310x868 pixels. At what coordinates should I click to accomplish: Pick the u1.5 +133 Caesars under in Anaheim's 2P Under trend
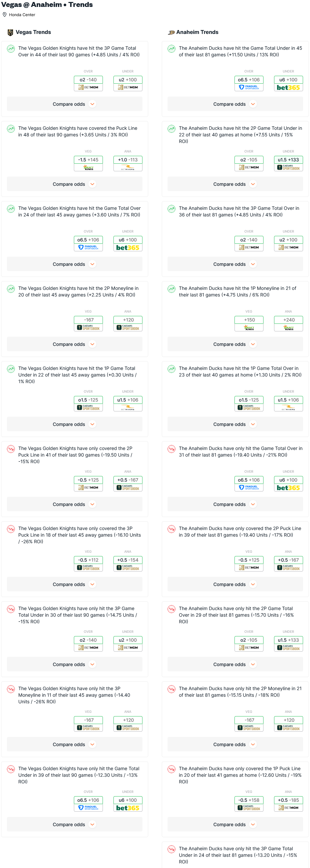pyautogui.click(x=289, y=163)
